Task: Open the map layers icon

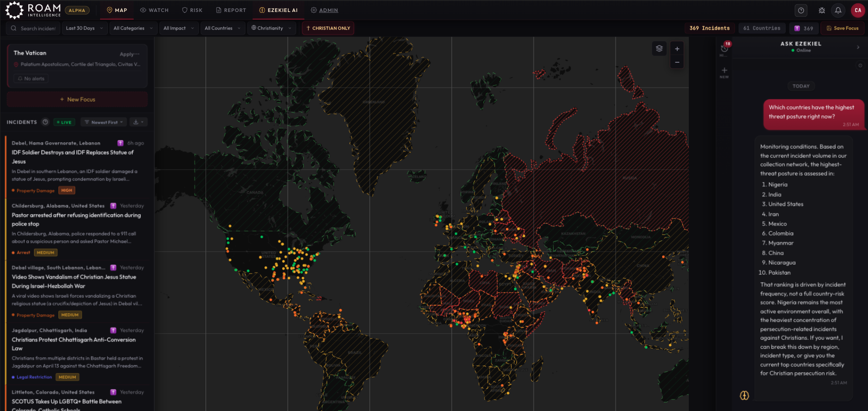Action: pyautogui.click(x=659, y=48)
